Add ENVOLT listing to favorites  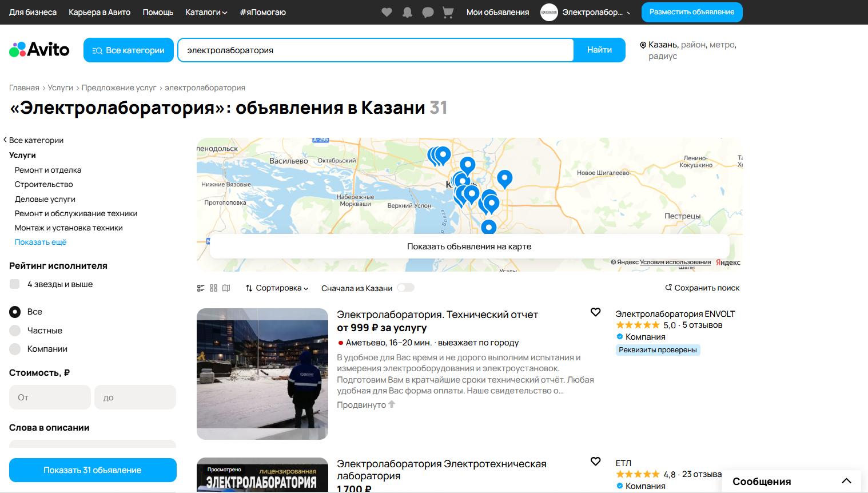coord(595,312)
